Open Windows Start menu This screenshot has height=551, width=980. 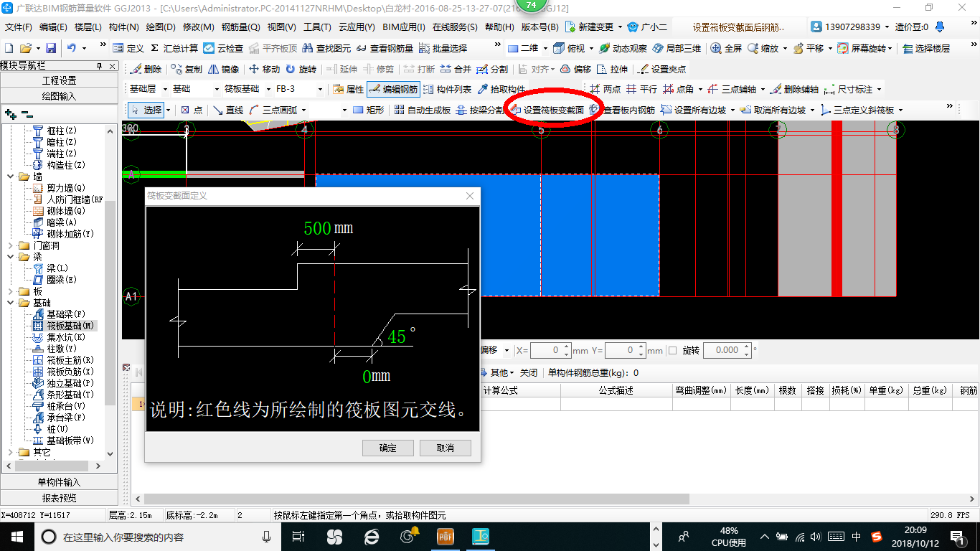(x=17, y=536)
